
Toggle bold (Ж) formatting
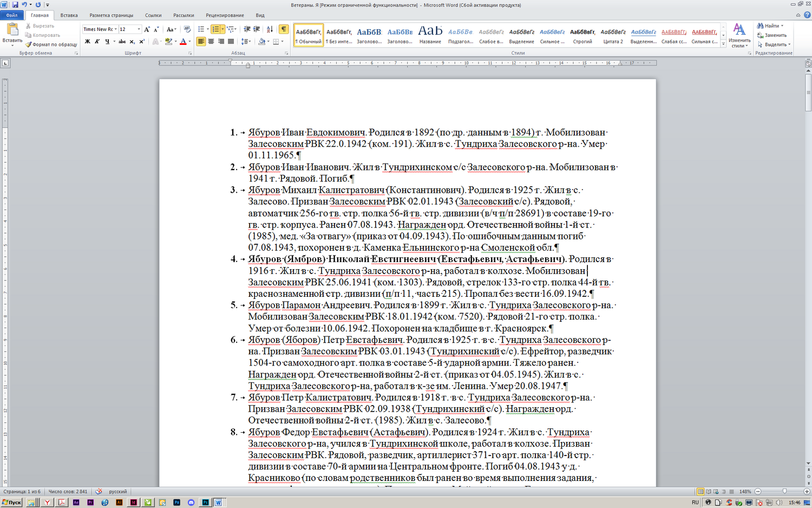point(87,42)
